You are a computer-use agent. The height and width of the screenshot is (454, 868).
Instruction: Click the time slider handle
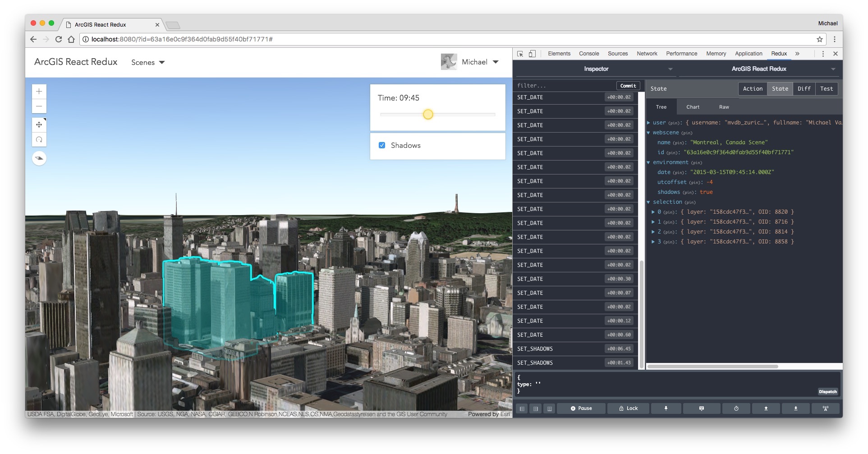[x=428, y=115]
